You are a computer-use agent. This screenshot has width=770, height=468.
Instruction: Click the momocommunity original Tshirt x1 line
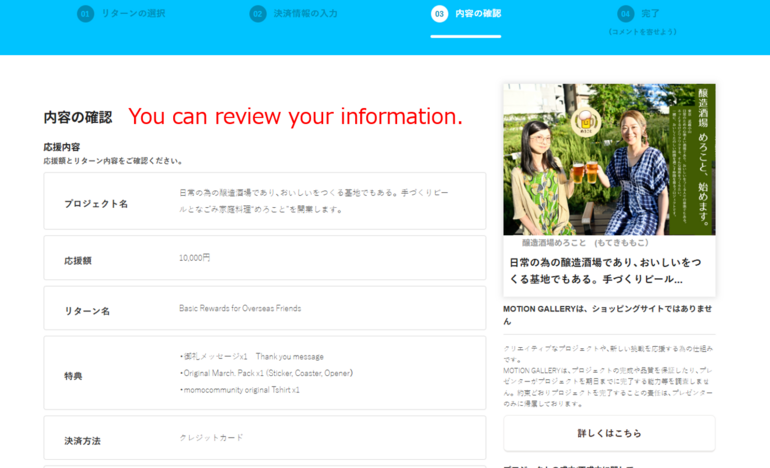pyautogui.click(x=239, y=390)
